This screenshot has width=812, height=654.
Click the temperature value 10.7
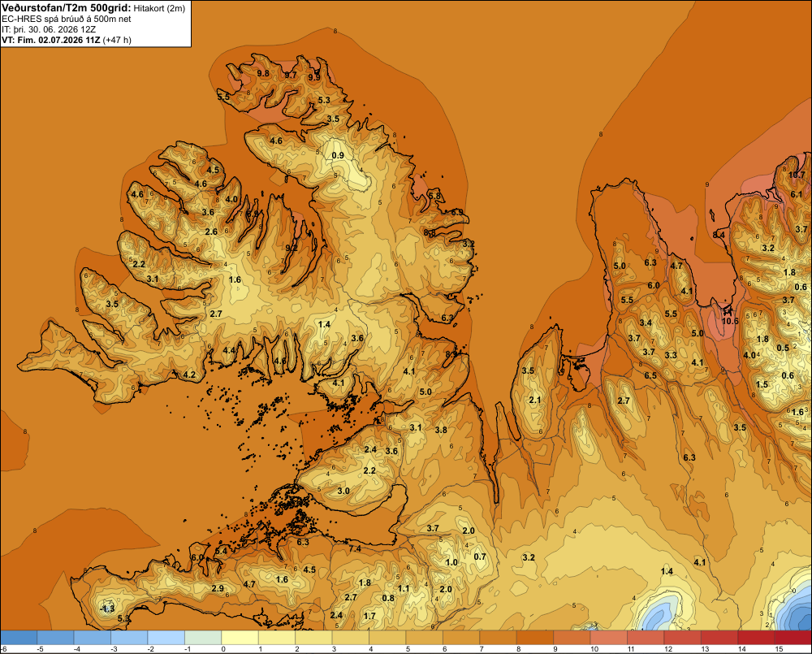(797, 175)
